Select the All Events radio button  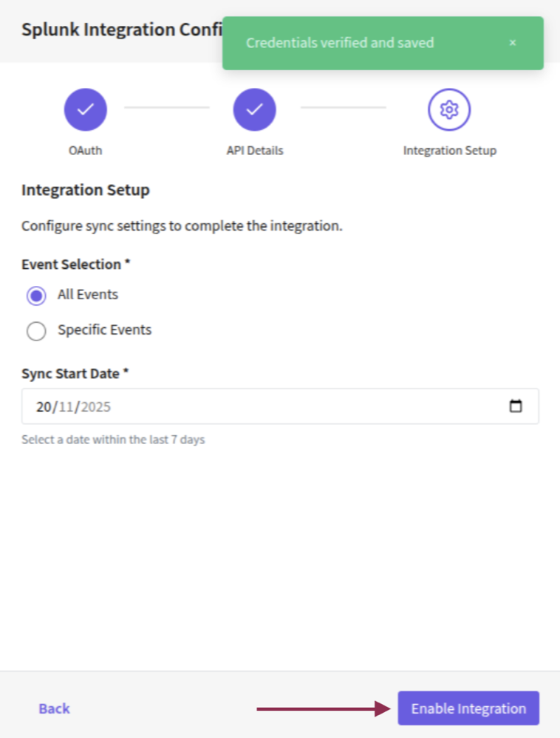pos(36,295)
